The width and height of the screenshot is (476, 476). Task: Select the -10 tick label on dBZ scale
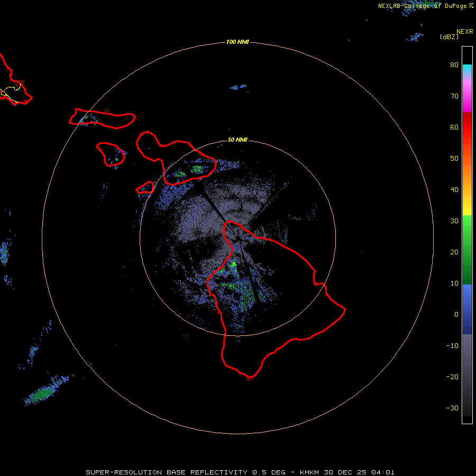click(452, 346)
